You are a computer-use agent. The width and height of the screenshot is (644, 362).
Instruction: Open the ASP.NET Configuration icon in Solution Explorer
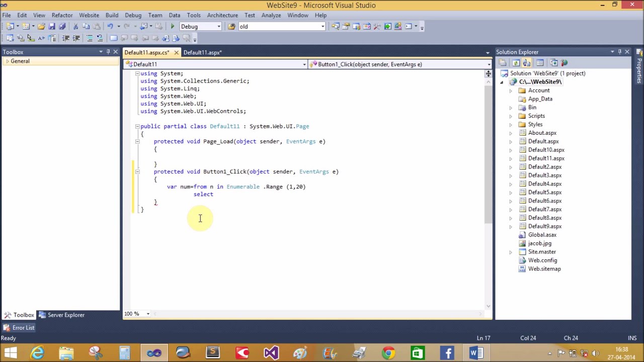click(564, 63)
